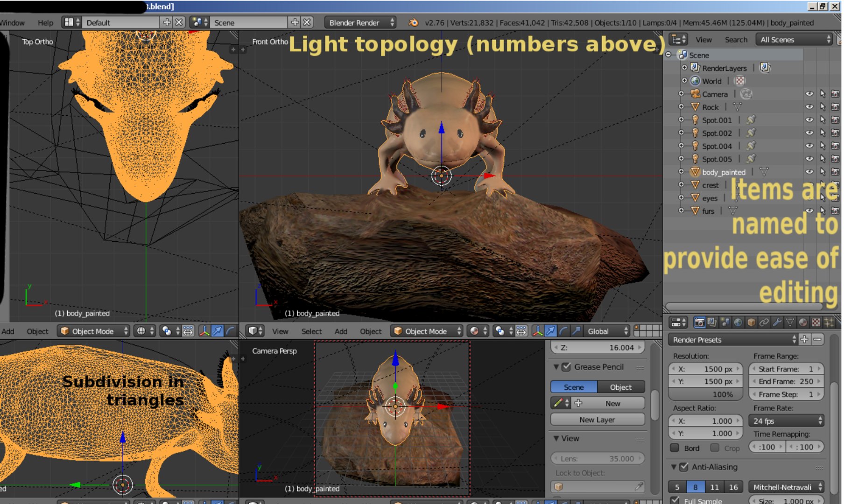Open 24 fps frame rate dropdown
The height and width of the screenshot is (504, 844).
[787, 421]
